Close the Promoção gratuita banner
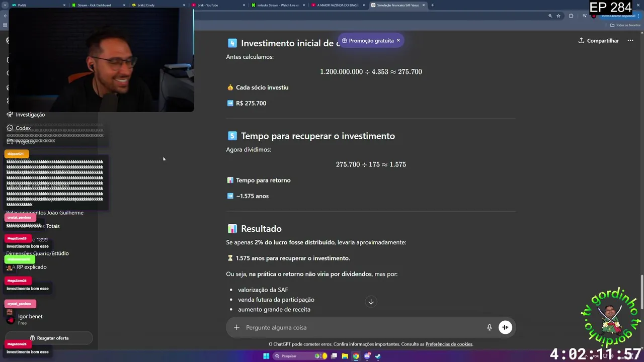 point(398,41)
